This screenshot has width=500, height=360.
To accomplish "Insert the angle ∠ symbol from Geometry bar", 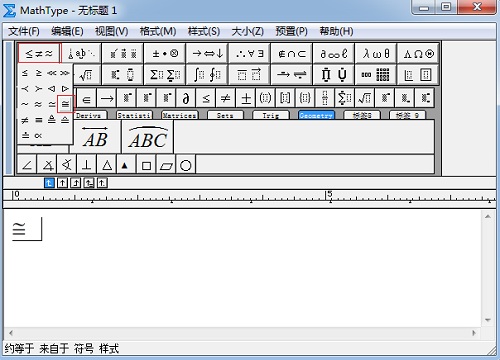I will 27,164.
